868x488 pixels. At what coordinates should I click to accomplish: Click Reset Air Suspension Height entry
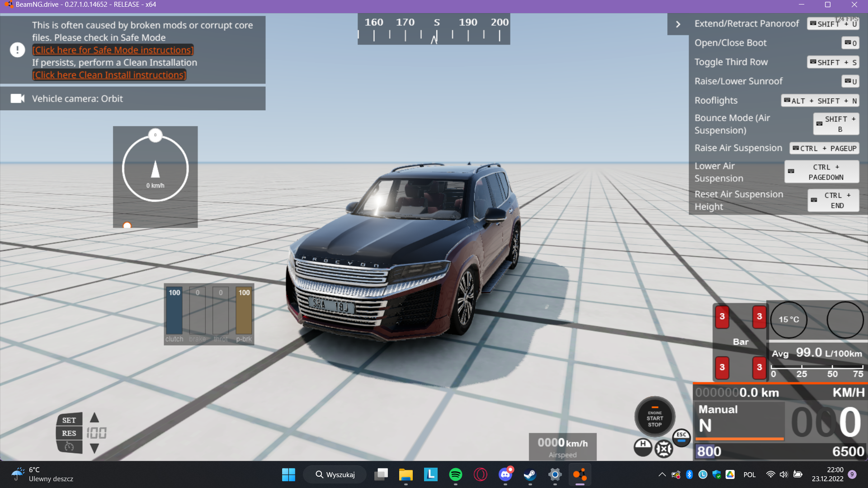click(776, 200)
